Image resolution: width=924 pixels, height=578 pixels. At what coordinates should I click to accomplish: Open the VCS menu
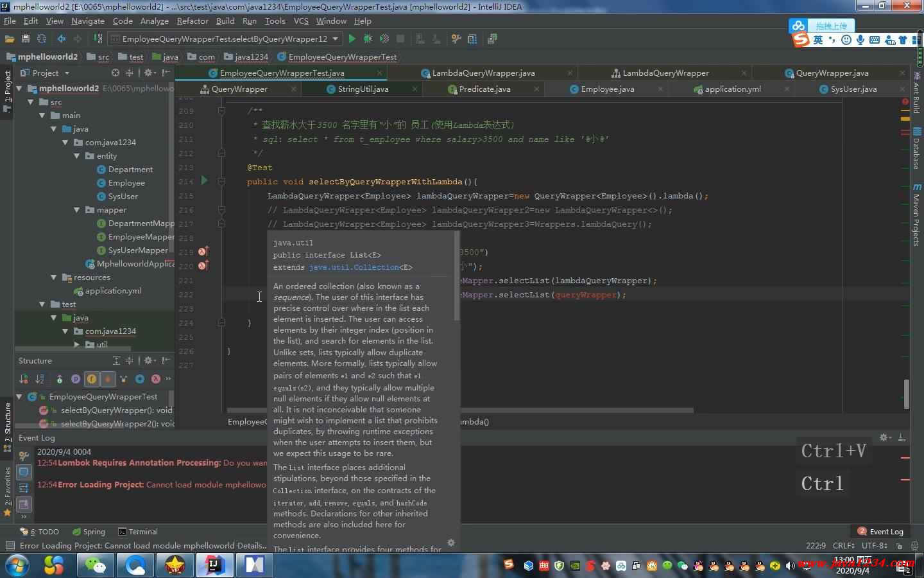click(301, 21)
